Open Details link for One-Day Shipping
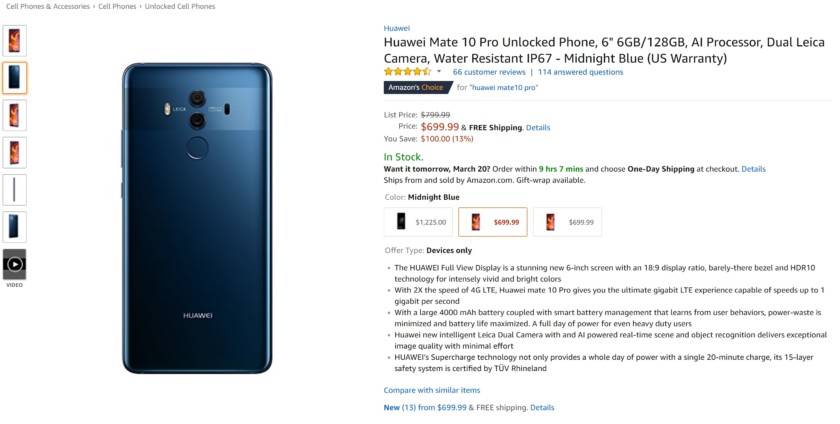The width and height of the screenshot is (840, 424). tap(753, 169)
